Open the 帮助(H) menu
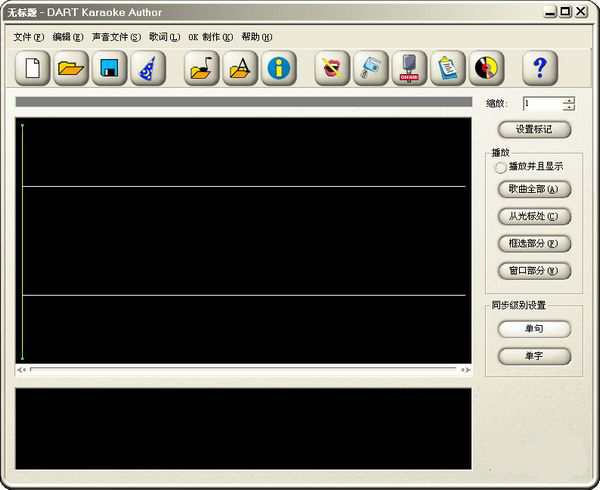Screen dimensions: 600x490 257,37
